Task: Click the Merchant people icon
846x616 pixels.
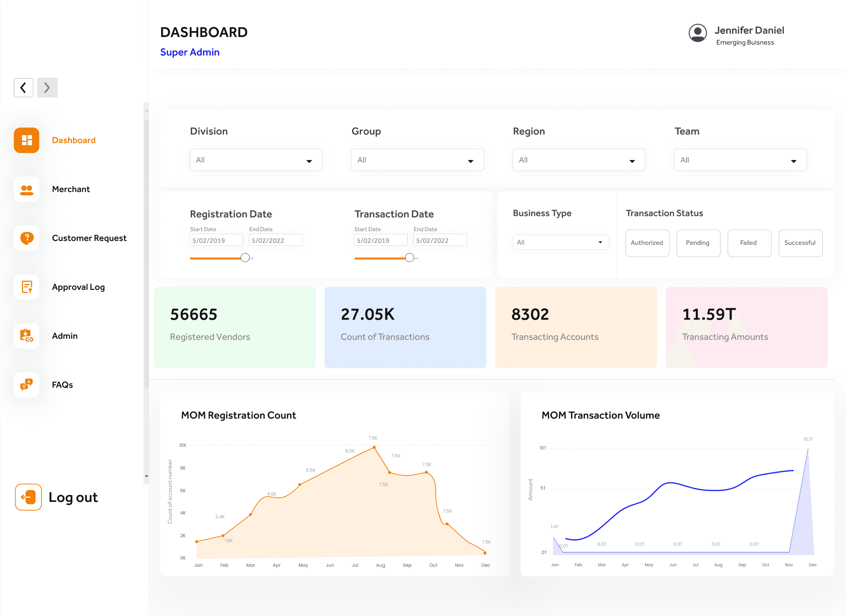Action: click(x=27, y=189)
